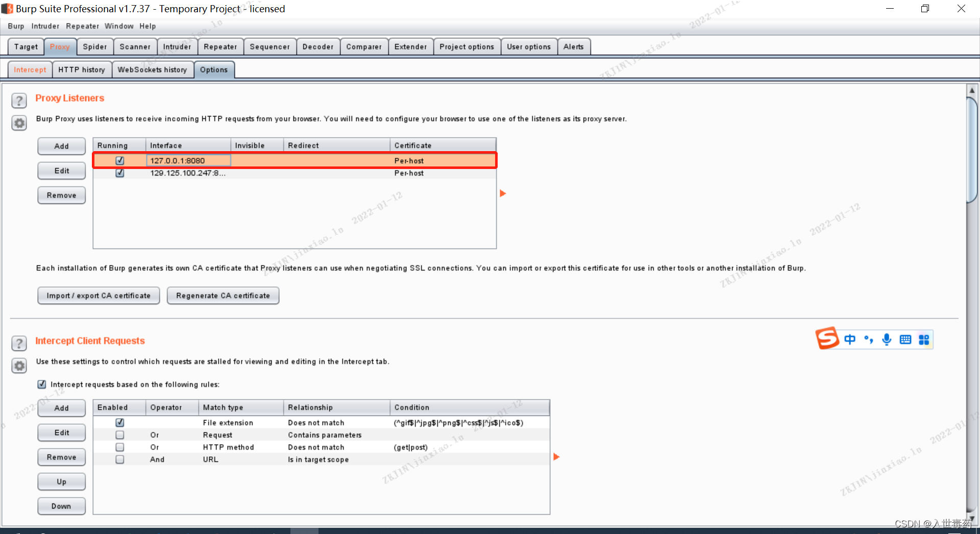Click microphone voice input in IME bar
Viewport: 980px width, 534px height.
[x=887, y=339]
